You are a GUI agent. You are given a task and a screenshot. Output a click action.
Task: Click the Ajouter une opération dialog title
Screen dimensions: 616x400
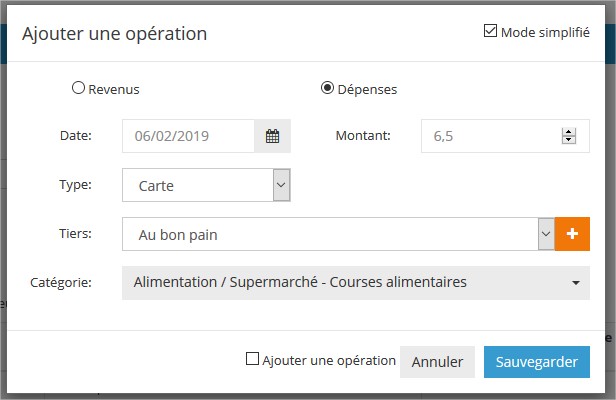[114, 33]
